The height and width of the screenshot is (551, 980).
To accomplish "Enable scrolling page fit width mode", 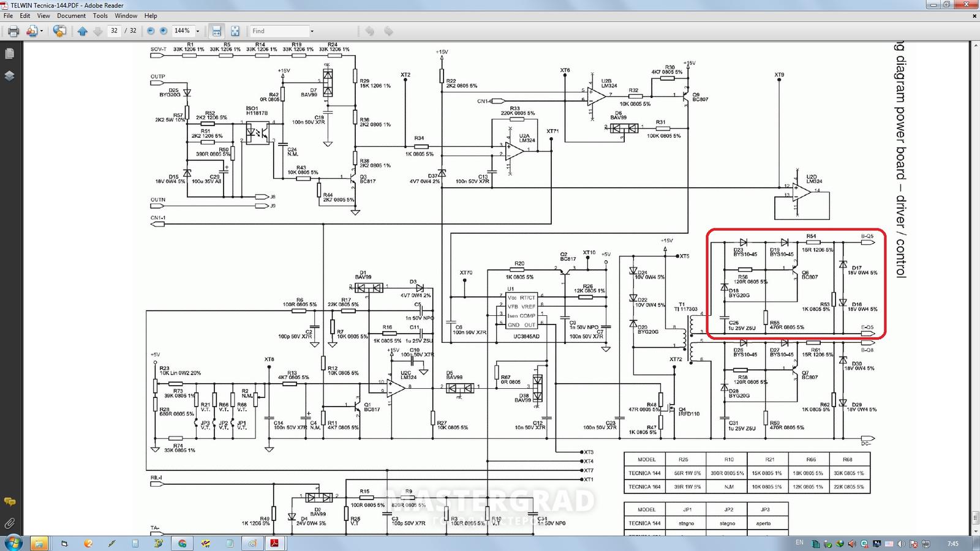I will point(216,31).
